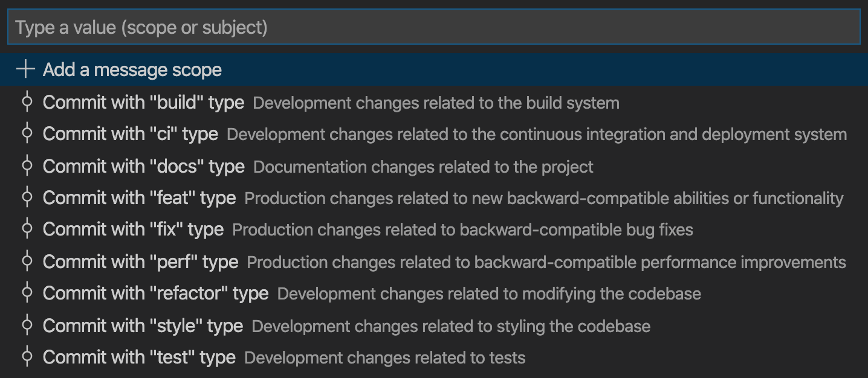Click the commit icon next to "fix" type
The width and height of the screenshot is (868, 378).
(27, 229)
